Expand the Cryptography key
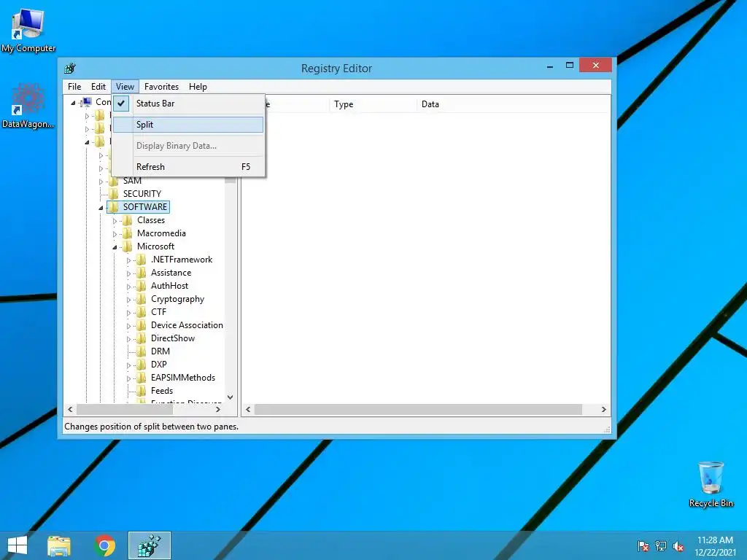Viewport: 747px width, 560px height. click(128, 300)
